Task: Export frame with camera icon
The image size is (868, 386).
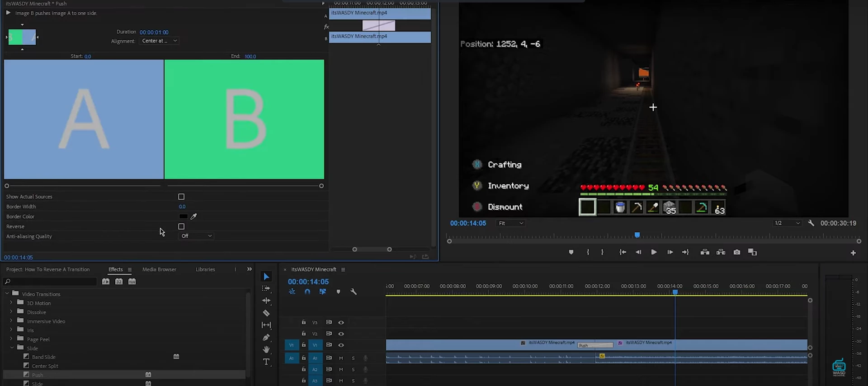Action: (x=737, y=252)
